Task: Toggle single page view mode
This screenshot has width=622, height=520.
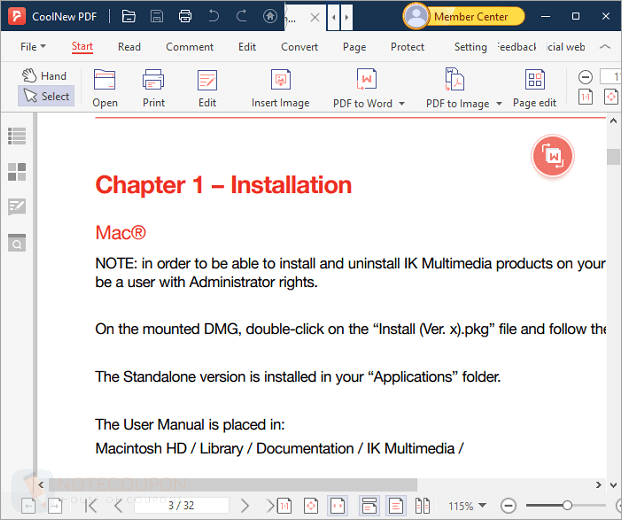Action: 369,506
